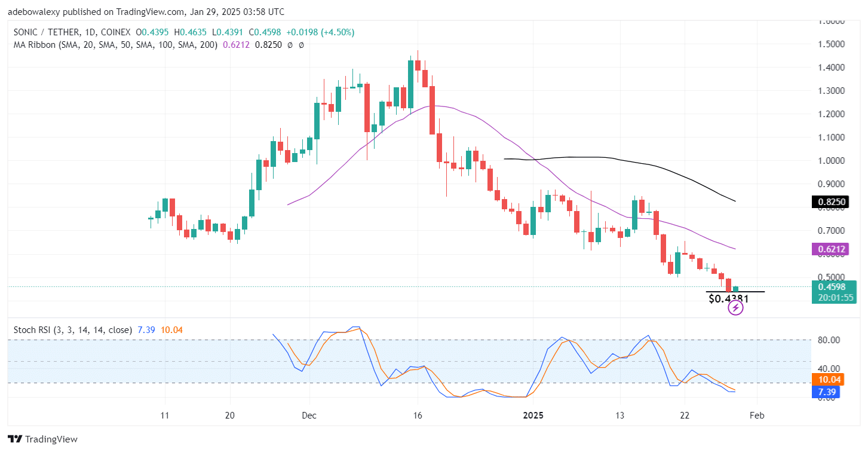Click the 0.7000 price axis label

click(831, 230)
